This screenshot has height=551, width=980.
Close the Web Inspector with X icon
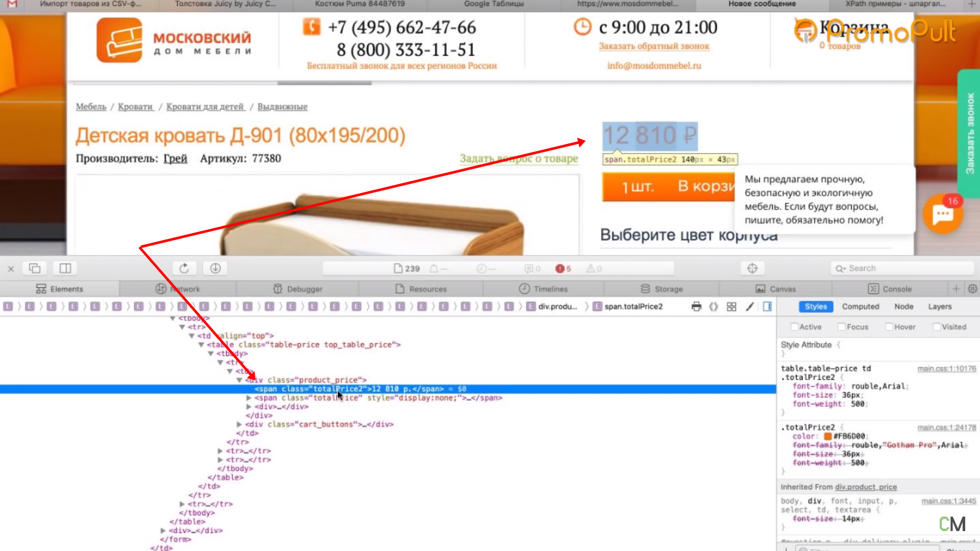[11, 268]
